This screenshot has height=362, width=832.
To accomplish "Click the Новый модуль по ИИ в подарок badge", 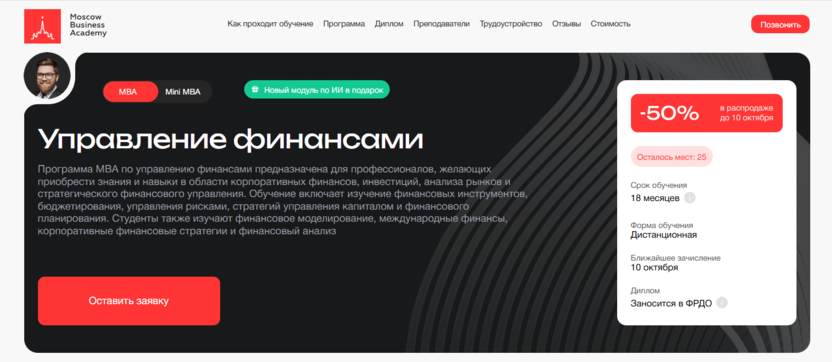I will tap(317, 90).
